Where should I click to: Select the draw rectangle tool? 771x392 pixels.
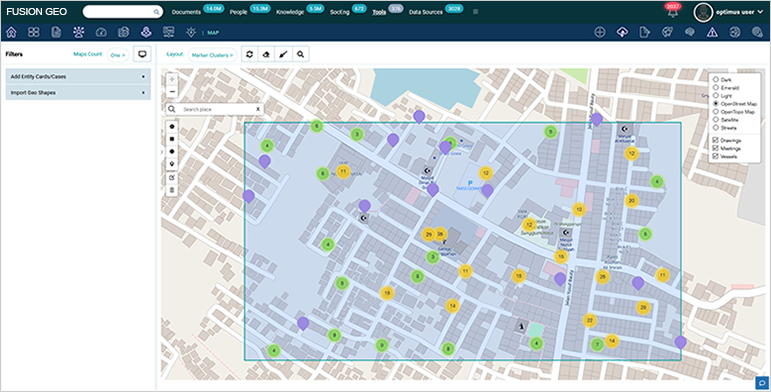[x=172, y=139]
